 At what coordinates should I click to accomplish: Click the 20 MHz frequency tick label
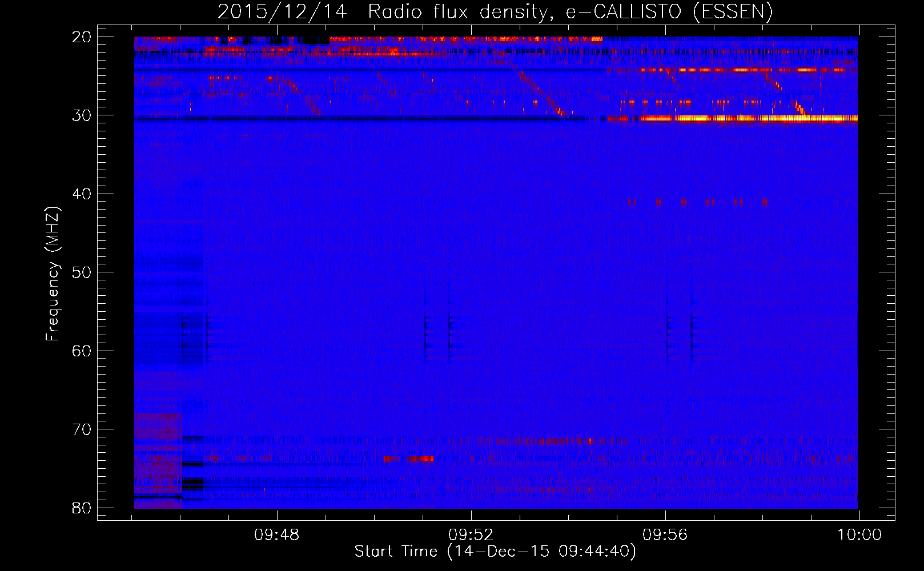point(82,37)
